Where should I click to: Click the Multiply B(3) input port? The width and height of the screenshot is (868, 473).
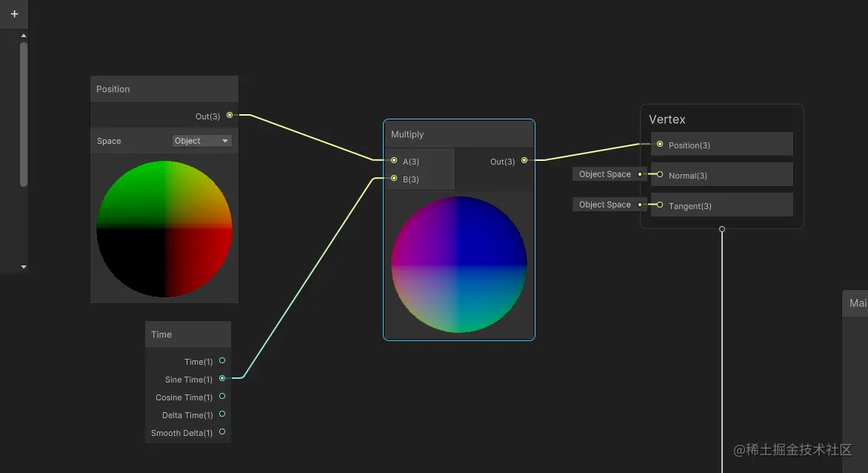[394, 179]
